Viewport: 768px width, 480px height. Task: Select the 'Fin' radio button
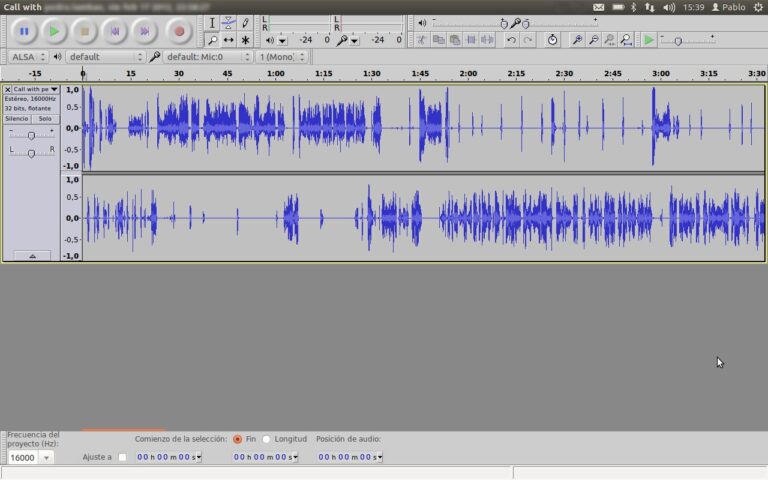(237, 439)
